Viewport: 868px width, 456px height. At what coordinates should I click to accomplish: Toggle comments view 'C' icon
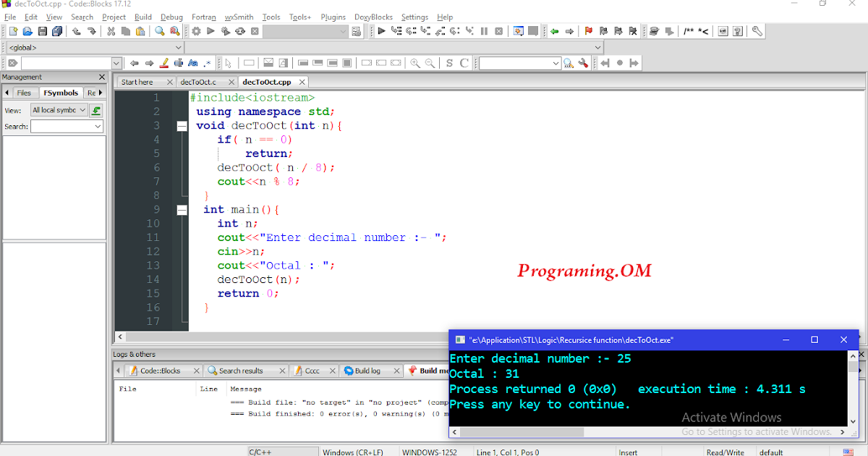(464, 63)
